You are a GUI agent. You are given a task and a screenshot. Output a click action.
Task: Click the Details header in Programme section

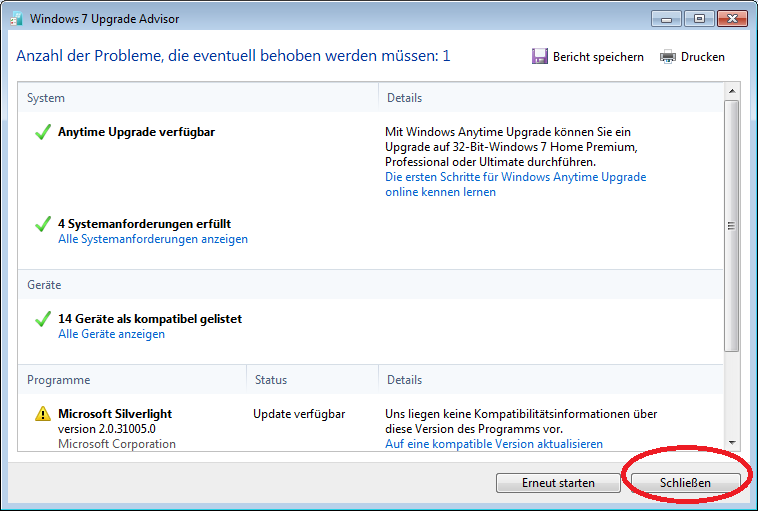404,380
